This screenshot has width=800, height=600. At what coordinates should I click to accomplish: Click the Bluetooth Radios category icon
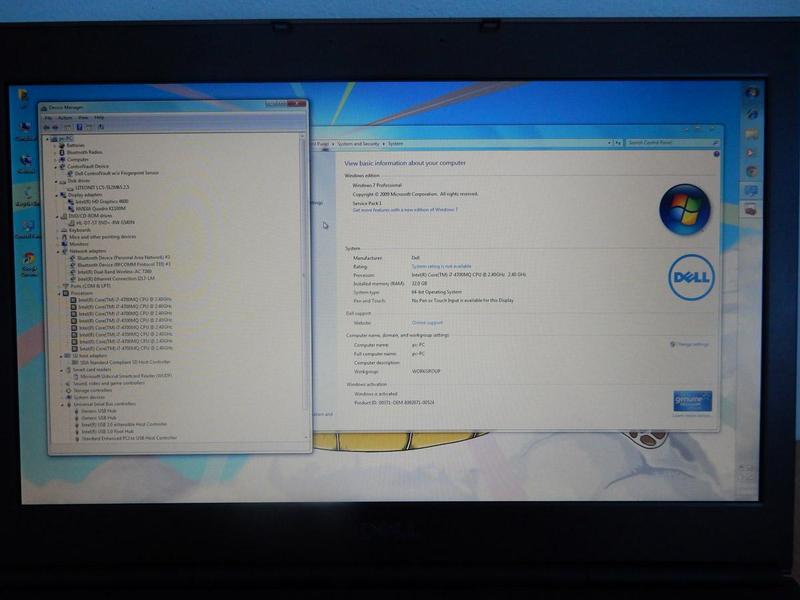tap(62, 152)
